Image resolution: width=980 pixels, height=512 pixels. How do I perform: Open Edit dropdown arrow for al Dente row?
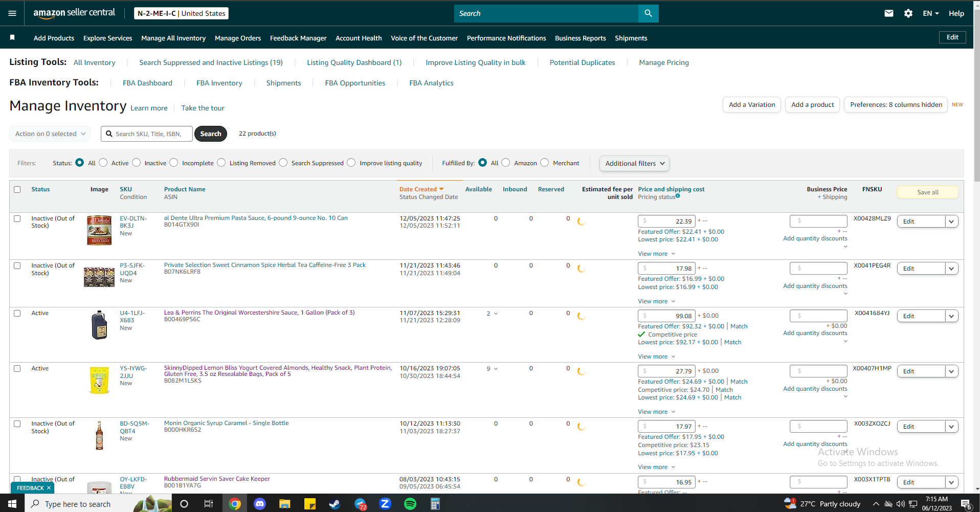click(951, 221)
